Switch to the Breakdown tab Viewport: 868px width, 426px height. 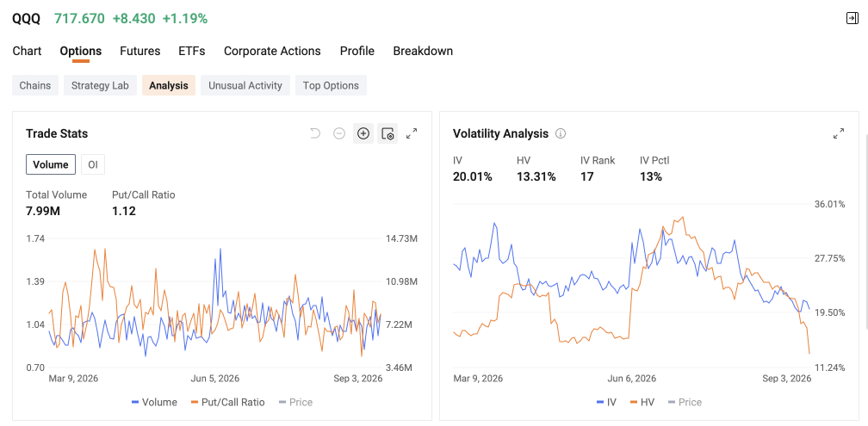[423, 51]
